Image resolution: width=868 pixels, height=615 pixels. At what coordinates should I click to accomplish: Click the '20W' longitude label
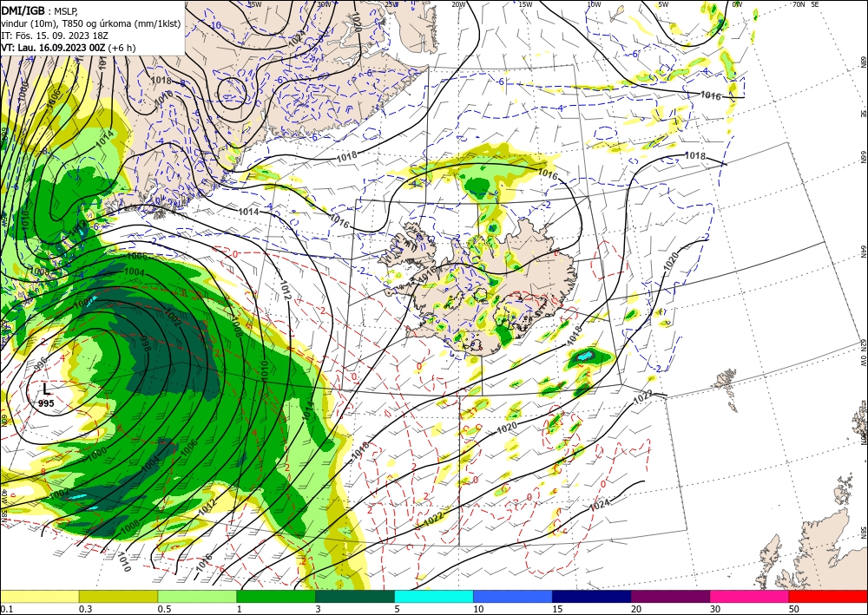click(458, 4)
